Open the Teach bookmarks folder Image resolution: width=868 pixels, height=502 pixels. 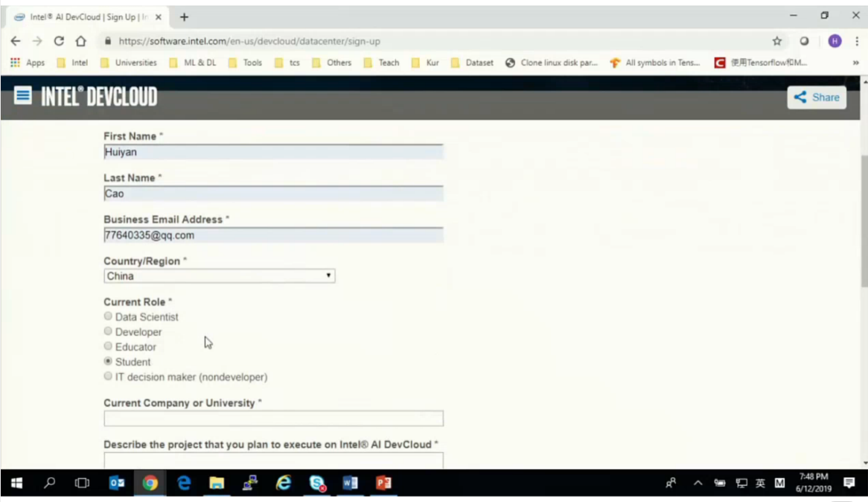click(381, 63)
